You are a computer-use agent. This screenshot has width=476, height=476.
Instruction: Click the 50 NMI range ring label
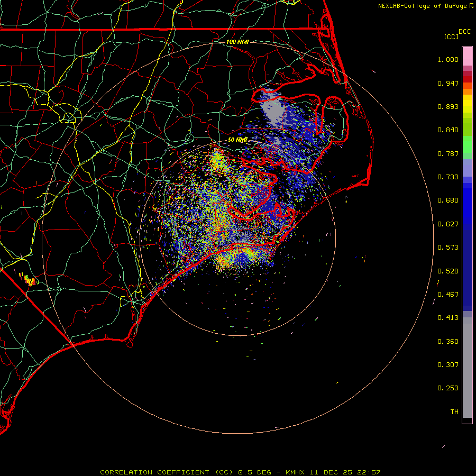pos(237,140)
